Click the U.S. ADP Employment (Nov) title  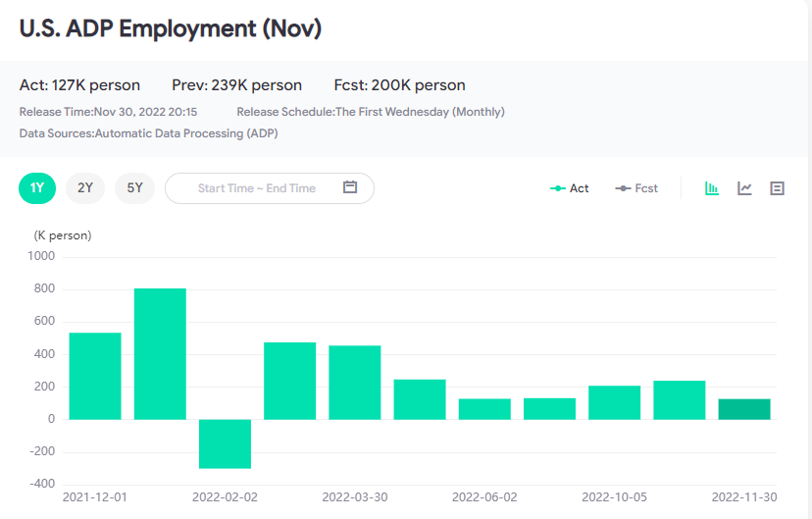point(171,28)
